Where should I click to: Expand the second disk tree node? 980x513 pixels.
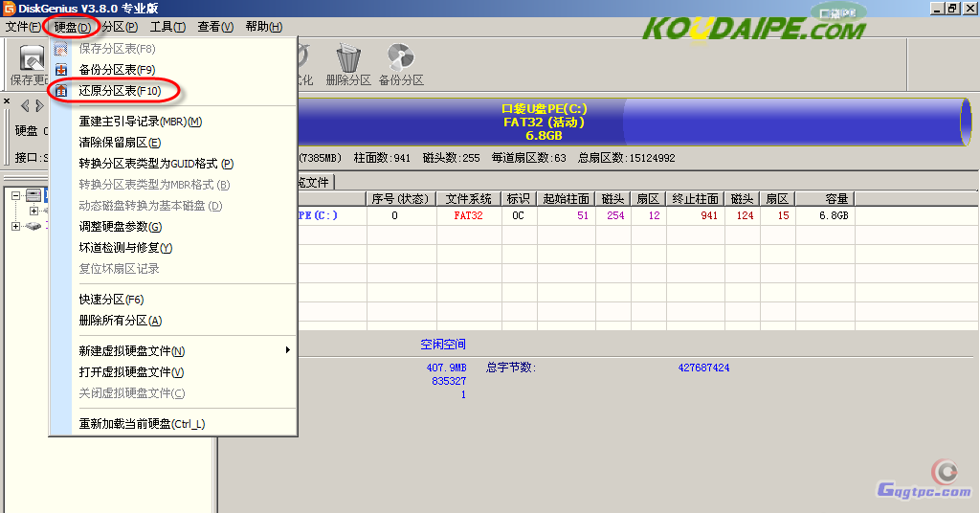[x=16, y=226]
